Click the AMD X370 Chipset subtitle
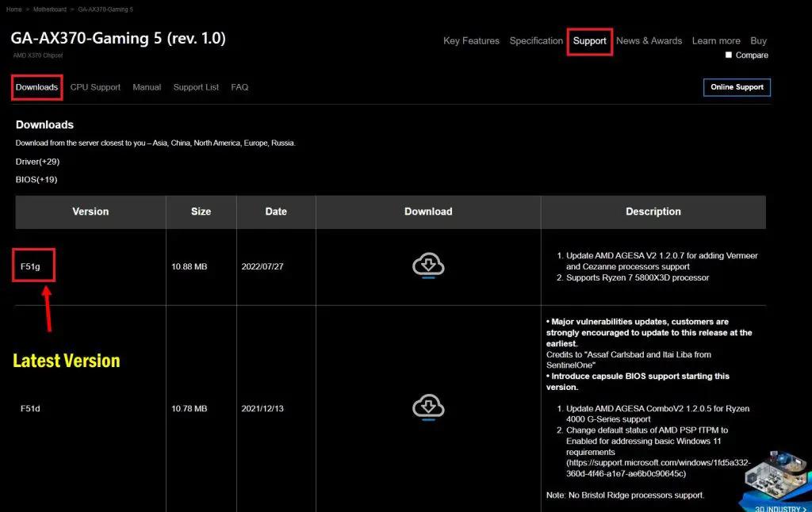Viewport: 812px width, 512px height. (x=38, y=55)
